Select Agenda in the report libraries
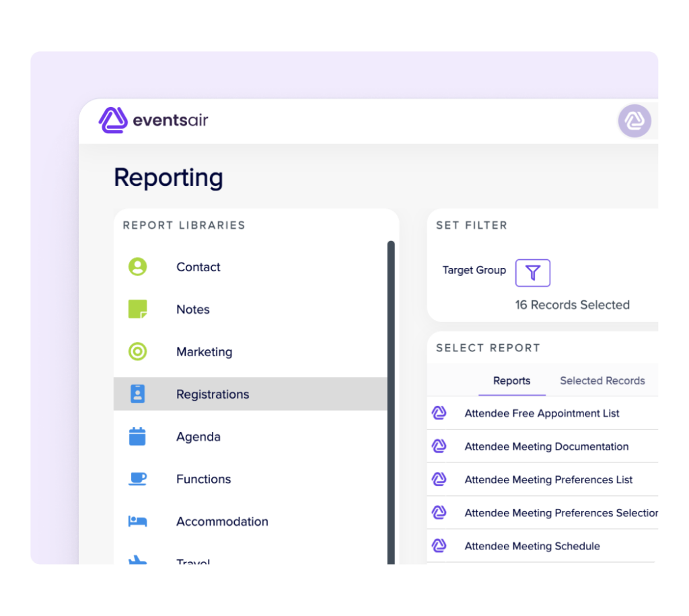The height and width of the screenshot is (616, 689). (198, 437)
